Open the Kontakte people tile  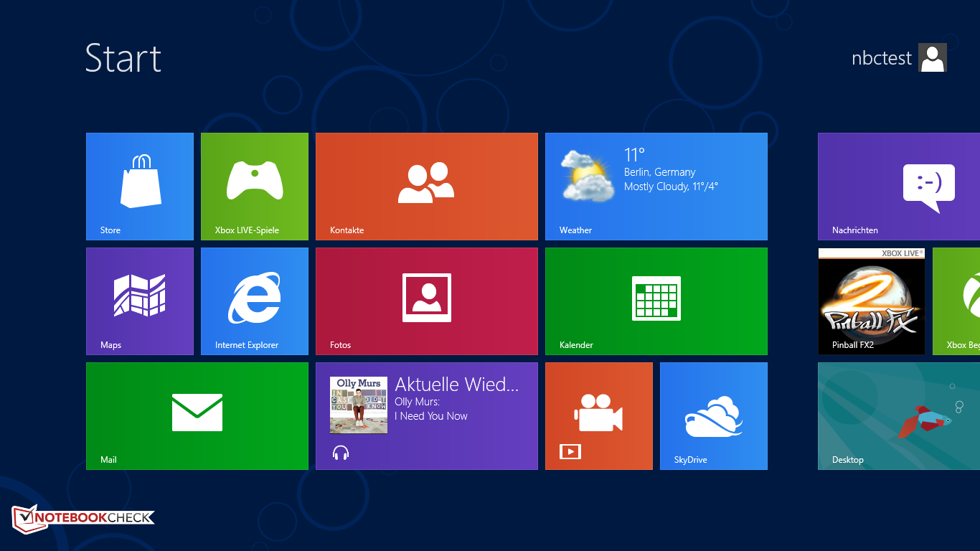pyautogui.click(x=427, y=187)
